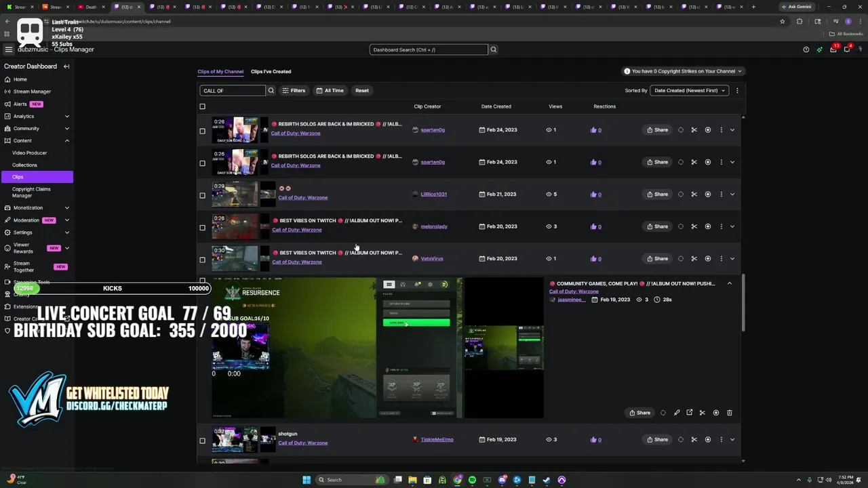
Task: Click the edit pencil icon on expanded clip
Action: click(676, 413)
